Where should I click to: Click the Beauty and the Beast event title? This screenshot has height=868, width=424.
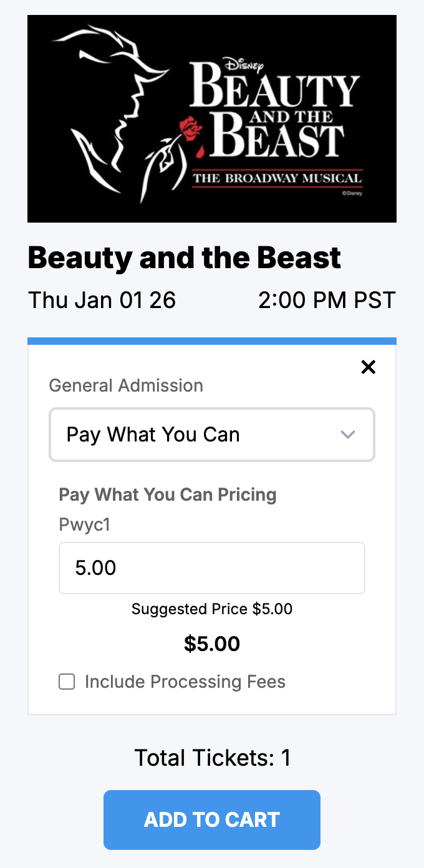click(185, 258)
